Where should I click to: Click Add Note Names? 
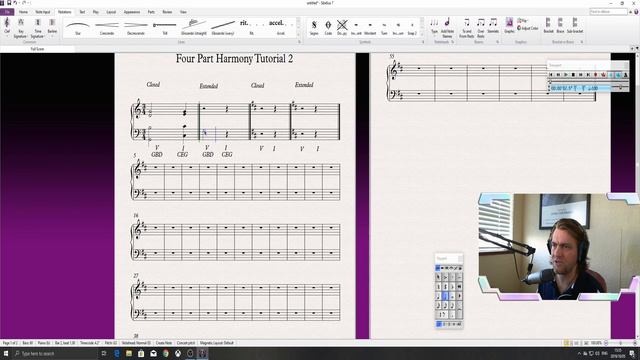[x=447, y=28]
